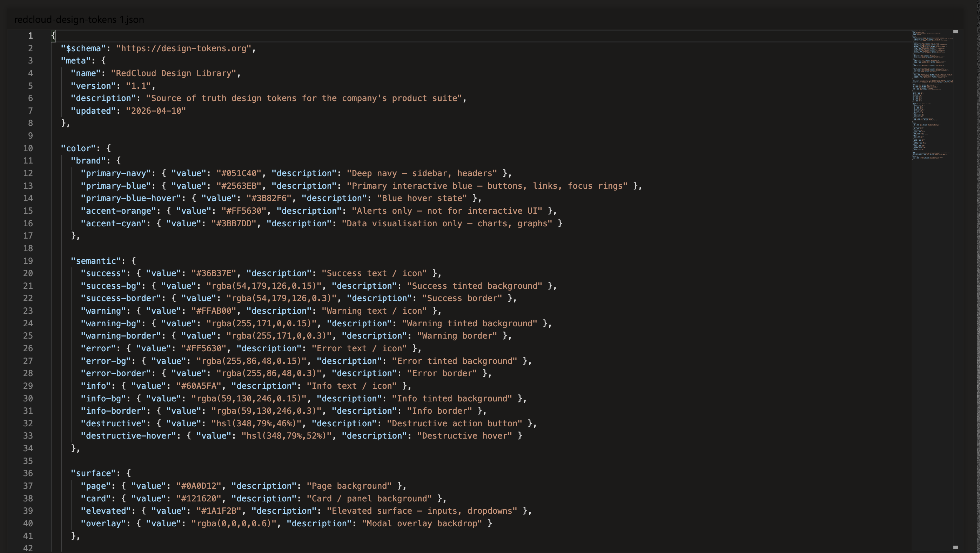The width and height of the screenshot is (980, 553).
Task: Click the "destructive-hover" token key
Action: coord(128,436)
